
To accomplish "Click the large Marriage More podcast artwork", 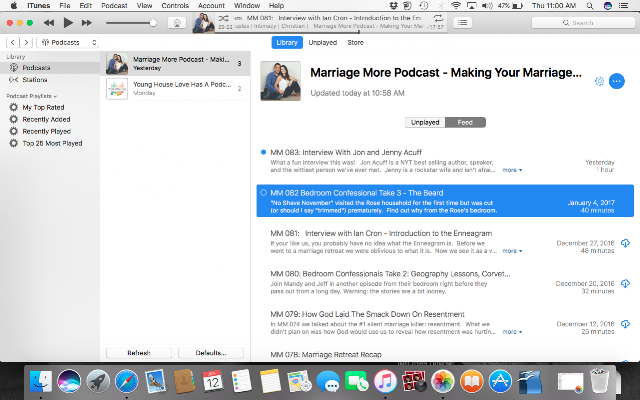I will [280, 81].
